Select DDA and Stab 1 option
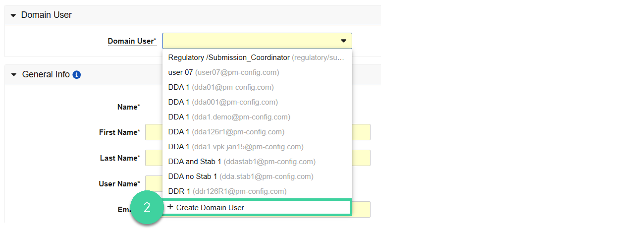644x232 pixels. (x=257, y=162)
